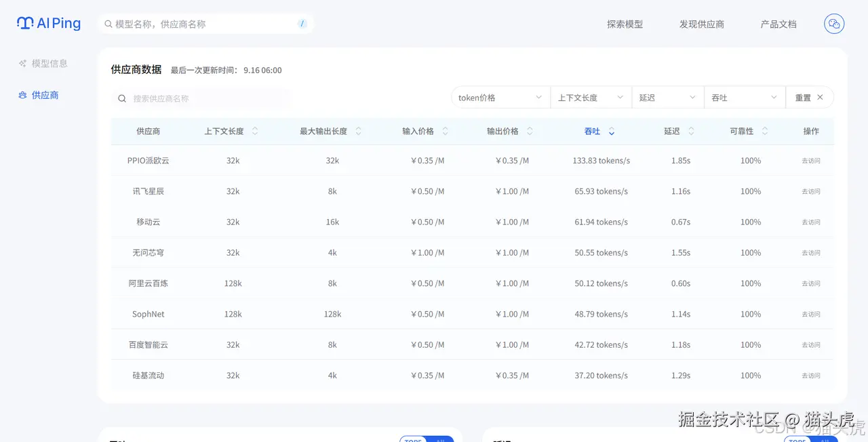Click the search icon beside 搜索供应商名称
This screenshot has width=868, height=442.
pyautogui.click(x=121, y=98)
